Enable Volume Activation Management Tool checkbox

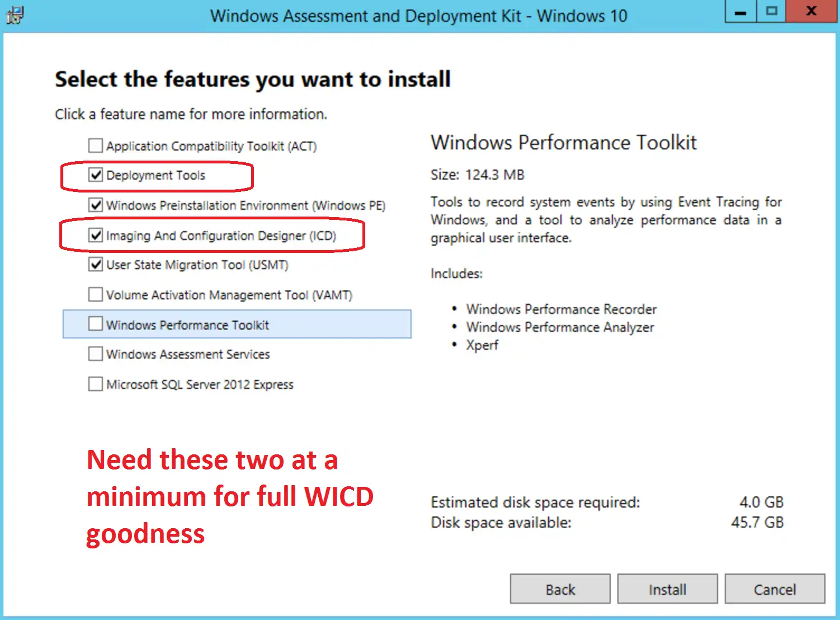[x=96, y=294]
